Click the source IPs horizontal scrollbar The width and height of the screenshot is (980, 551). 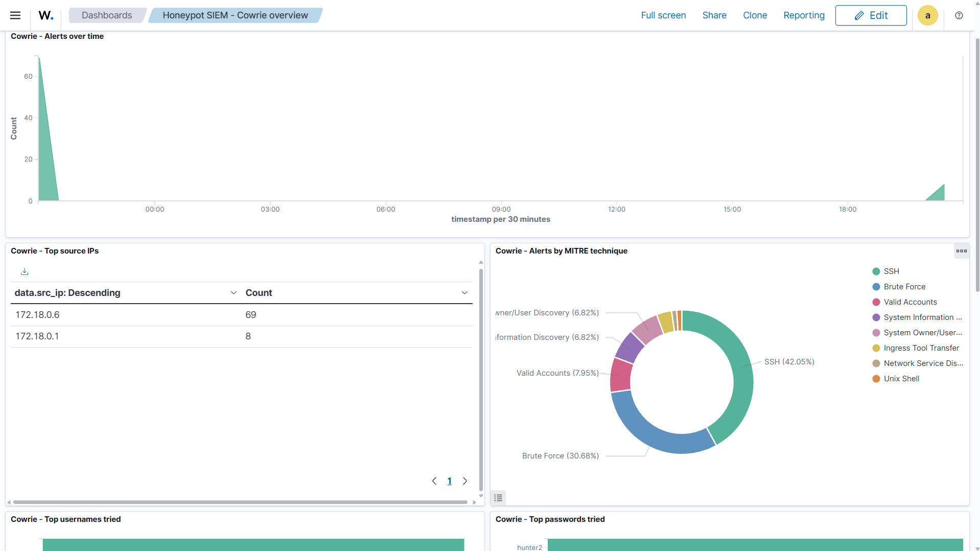(x=240, y=502)
